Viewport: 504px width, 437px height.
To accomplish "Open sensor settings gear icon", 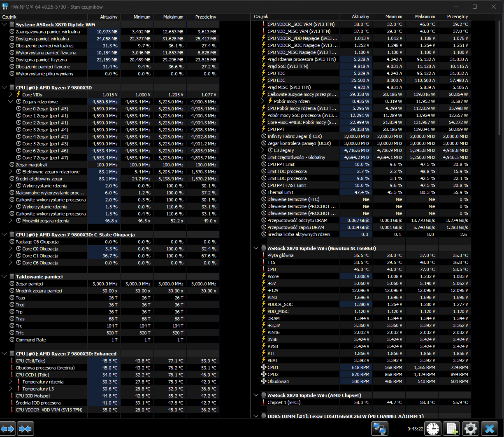I will [470, 429].
